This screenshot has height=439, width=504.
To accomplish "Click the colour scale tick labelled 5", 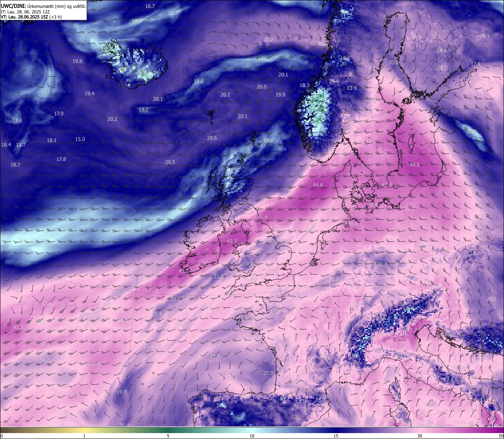I will (x=168, y=436).
